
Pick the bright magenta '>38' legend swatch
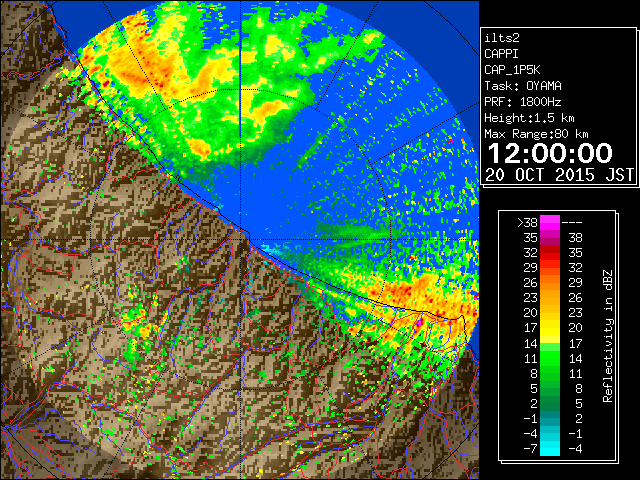tap(550, 222)
